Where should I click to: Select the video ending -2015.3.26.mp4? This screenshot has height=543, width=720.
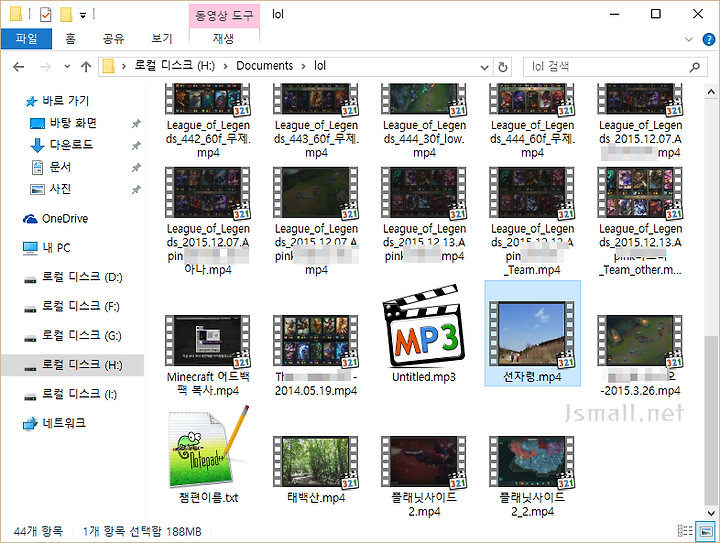pos(641,355)
